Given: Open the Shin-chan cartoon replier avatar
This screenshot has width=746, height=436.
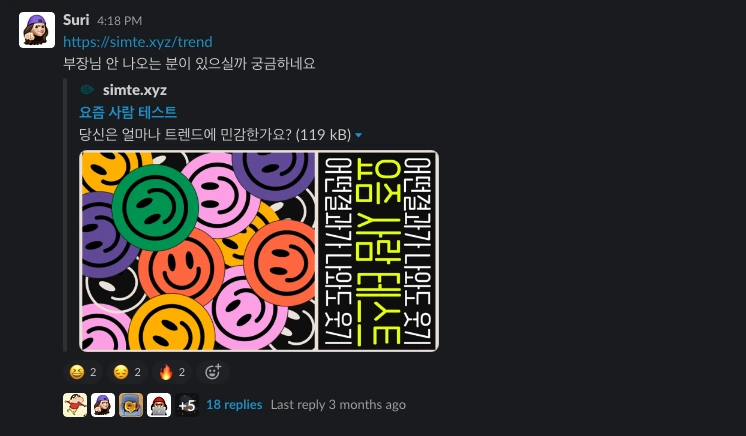Looking at the screenshot, I should [75, 405].
